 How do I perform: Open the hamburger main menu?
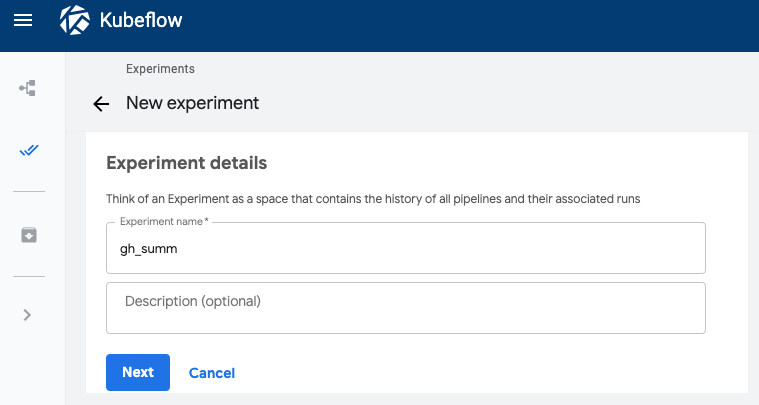[x=22, y=20]
